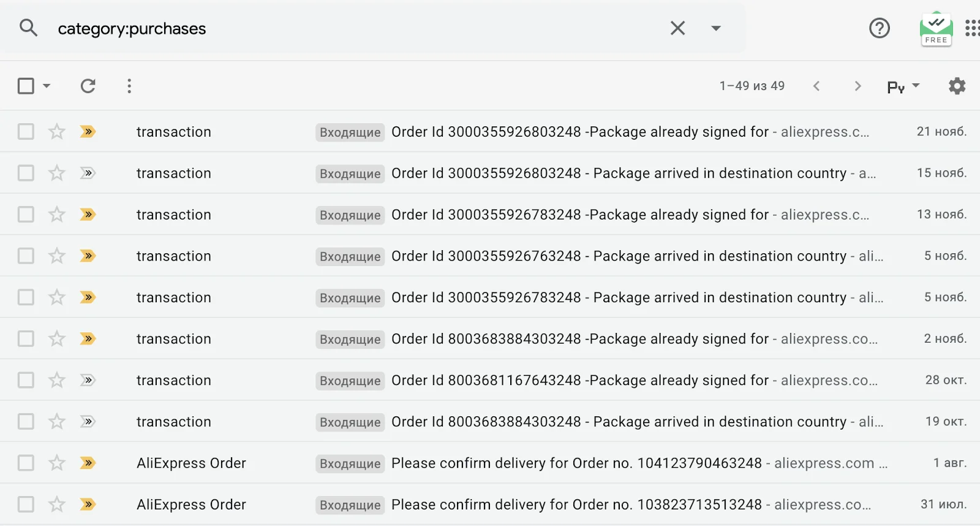Open the Help support icon
Screen dimensions: 980x526
coord(880,28)
